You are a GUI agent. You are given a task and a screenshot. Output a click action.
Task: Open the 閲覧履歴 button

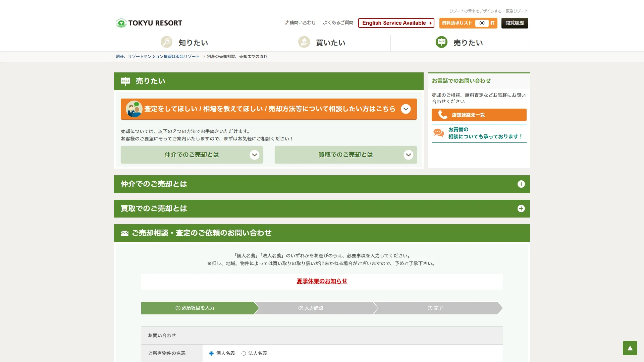[x=515, y=23]
